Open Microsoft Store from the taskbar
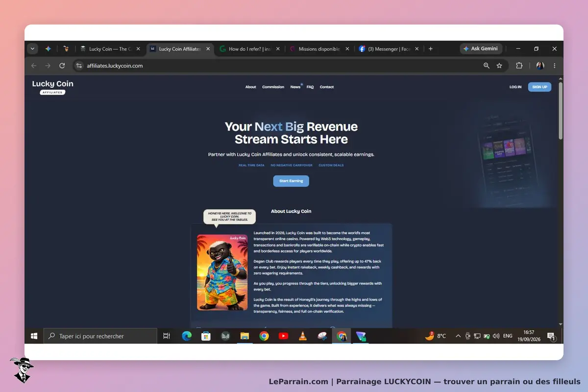 click(x=206, y=336)
